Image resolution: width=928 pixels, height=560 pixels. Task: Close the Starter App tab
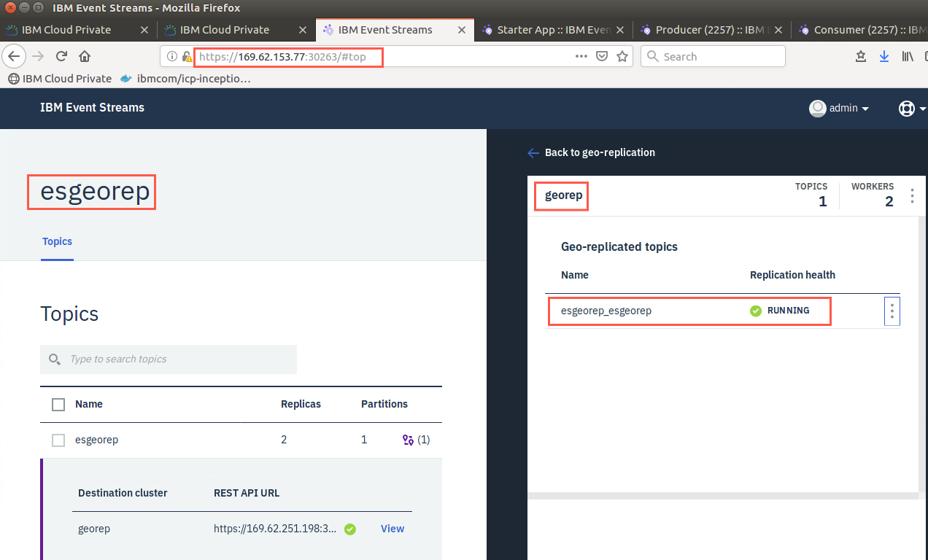(620, 30)
